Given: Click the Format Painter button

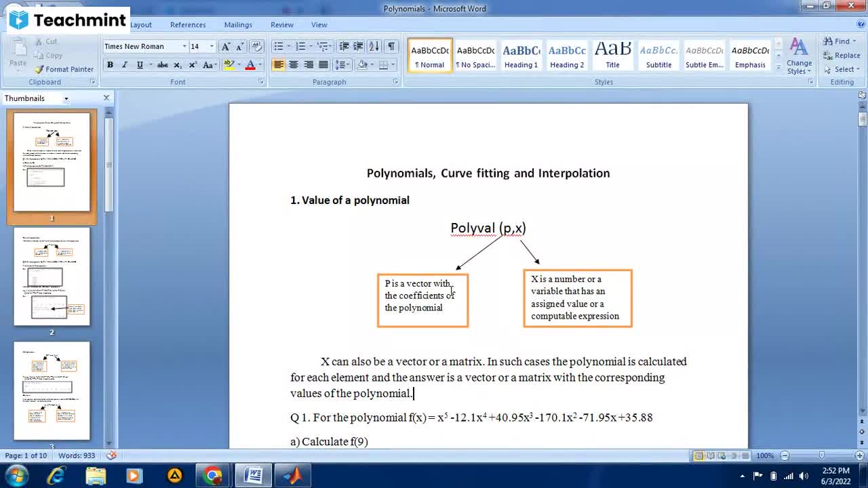Looking at the screenshot, I should tap(64, 69).
